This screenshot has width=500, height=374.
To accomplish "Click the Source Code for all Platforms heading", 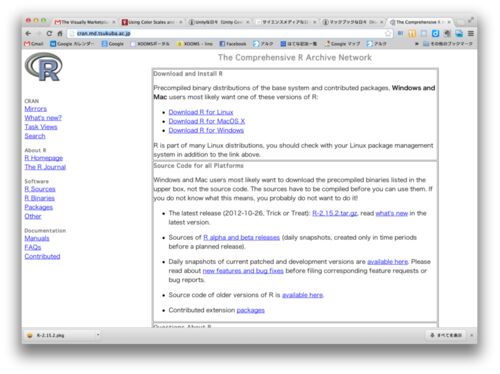I will click(198, 166).
